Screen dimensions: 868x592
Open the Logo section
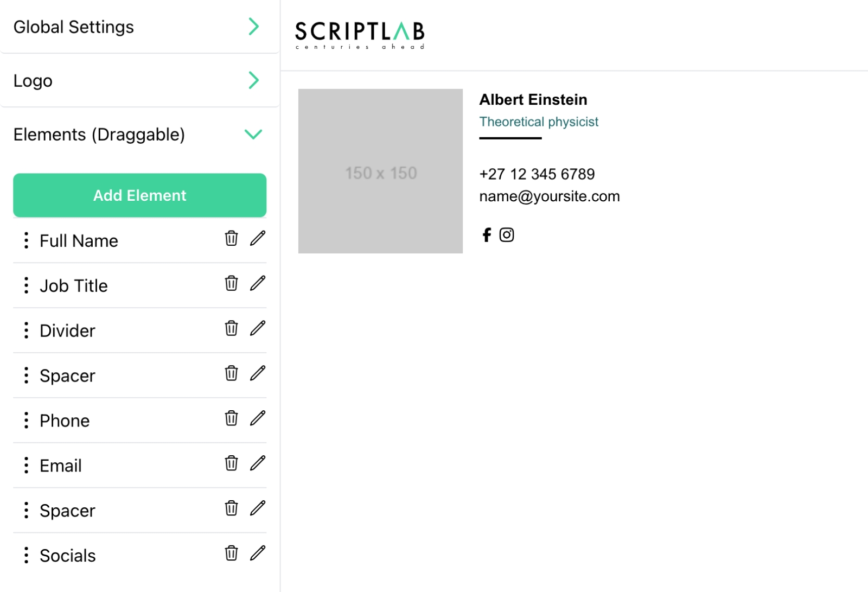click(253, 80)
